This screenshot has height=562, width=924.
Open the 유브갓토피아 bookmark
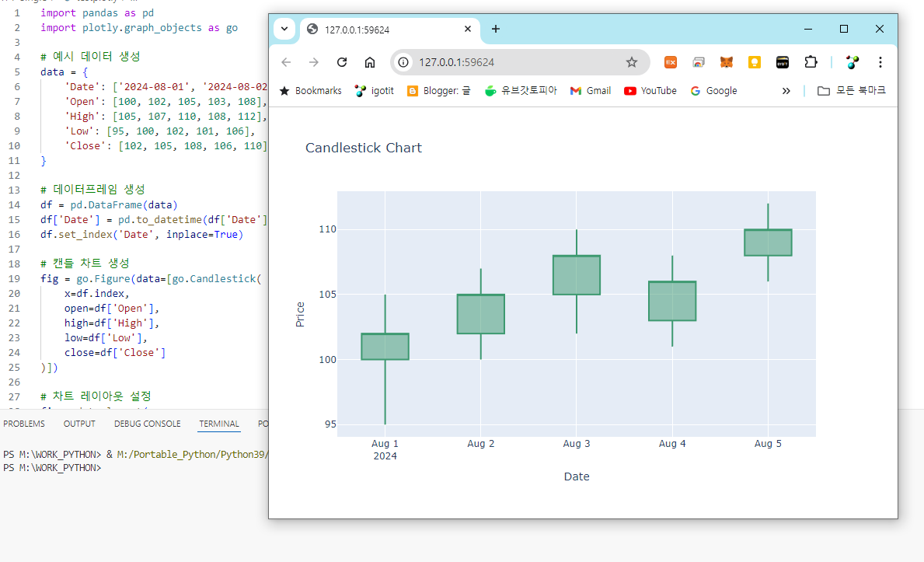[x=521, y=91]
